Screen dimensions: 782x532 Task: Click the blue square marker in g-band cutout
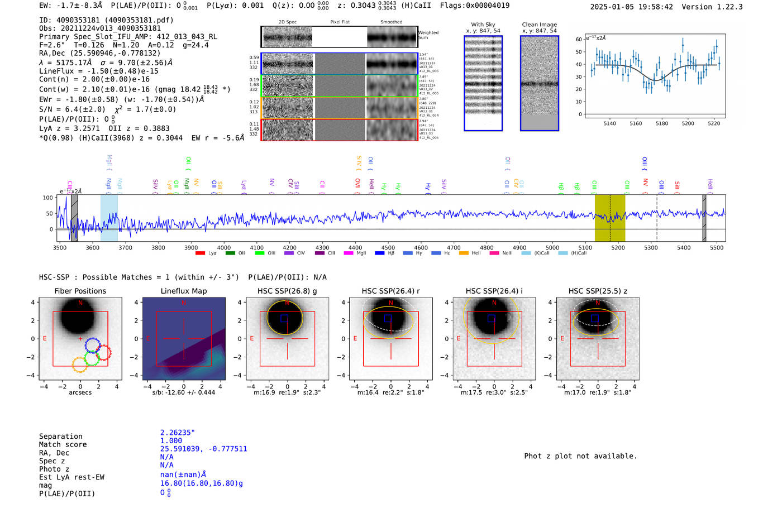(284, 319)
